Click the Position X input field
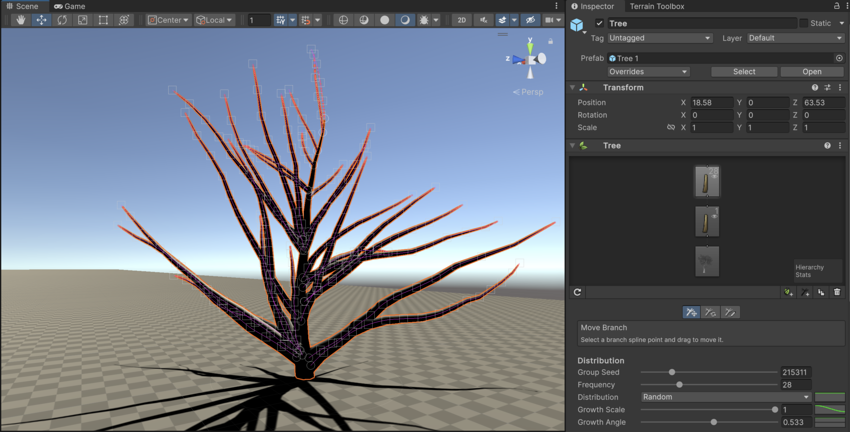 point(711,103)
